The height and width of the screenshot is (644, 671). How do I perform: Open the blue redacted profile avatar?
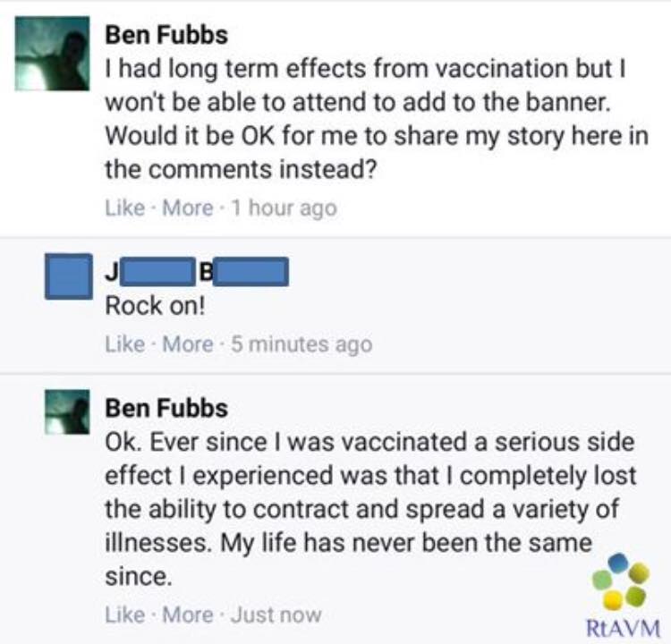pyautogui.click(x=69, y=276)
